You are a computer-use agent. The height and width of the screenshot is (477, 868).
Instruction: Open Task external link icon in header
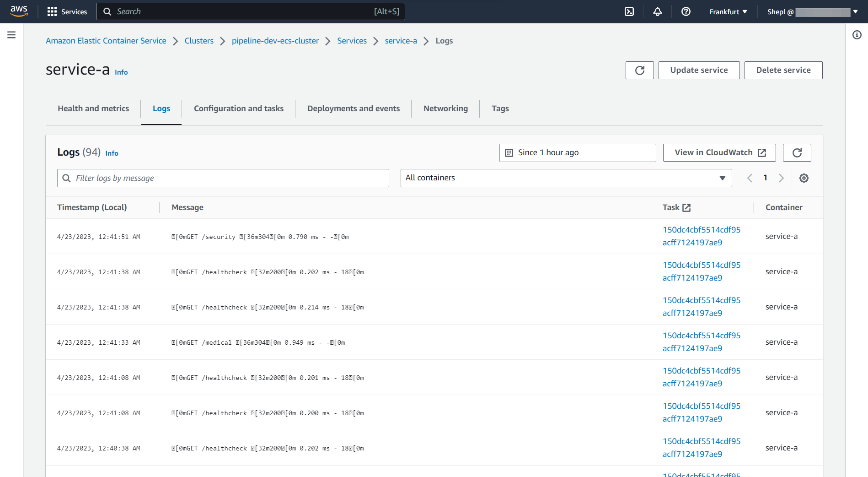[x=686, y=207]
